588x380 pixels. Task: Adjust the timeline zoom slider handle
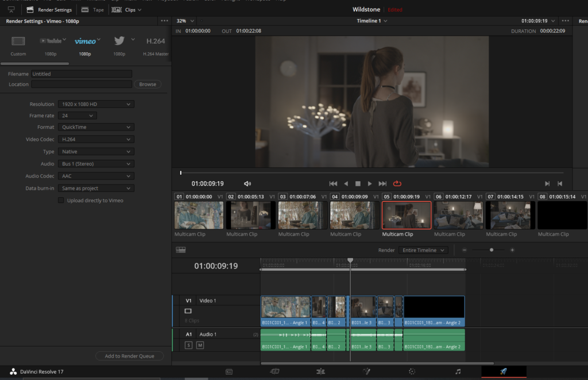click(492, 250)
